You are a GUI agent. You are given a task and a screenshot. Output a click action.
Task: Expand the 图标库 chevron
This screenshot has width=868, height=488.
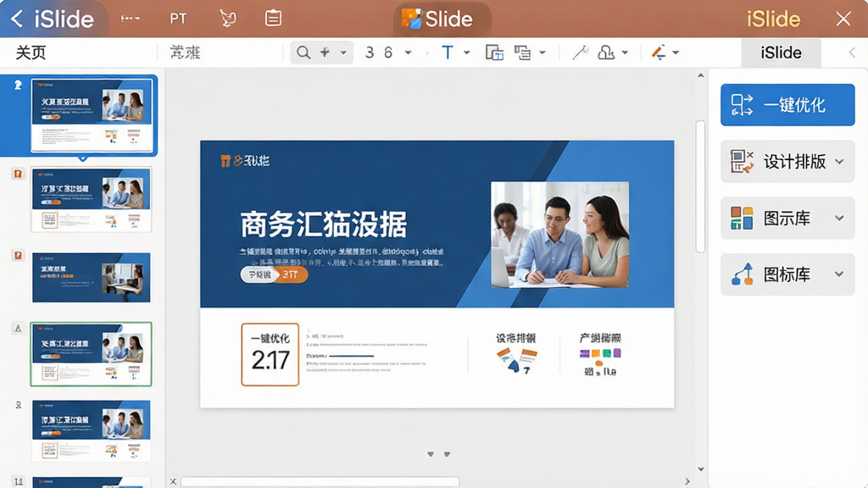point(839,274)
